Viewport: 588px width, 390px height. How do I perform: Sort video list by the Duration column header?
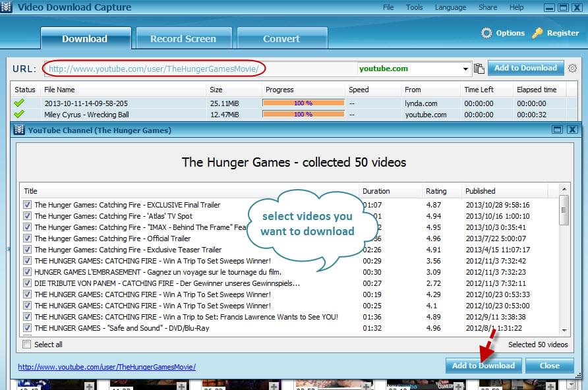(x=390, y=191)
